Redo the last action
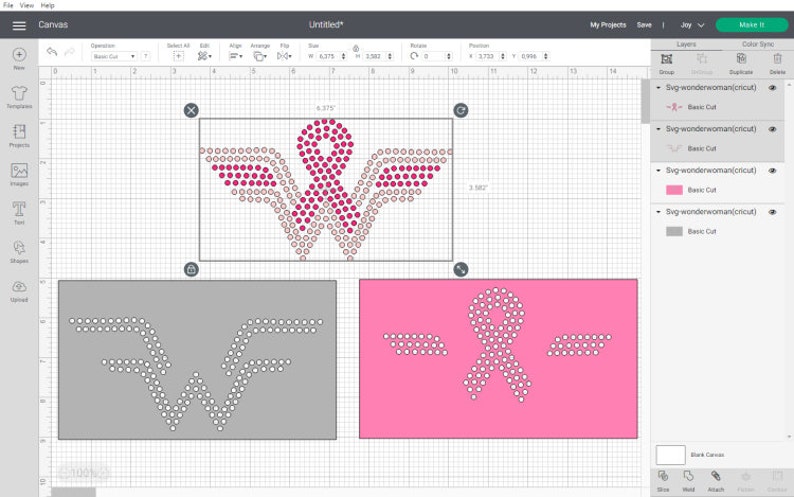This screenshot has height=497, width=794. tap(70, 52)
